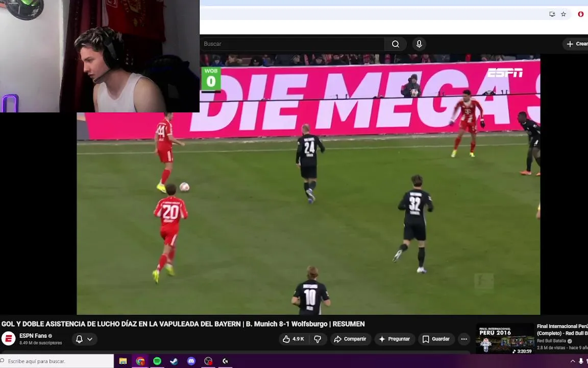Open Spotify from the taskbar
Viewport: 588px width, 368px height.
(x=157, y=361)
